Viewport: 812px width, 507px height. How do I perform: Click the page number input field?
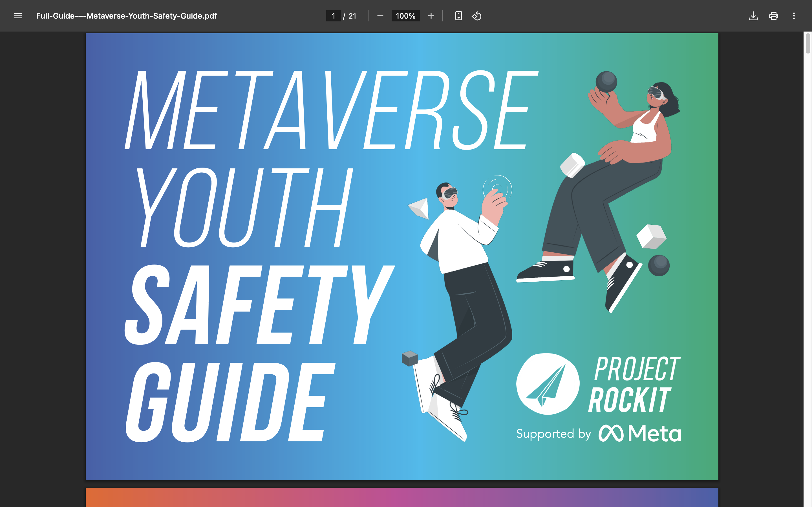(333, 16)
